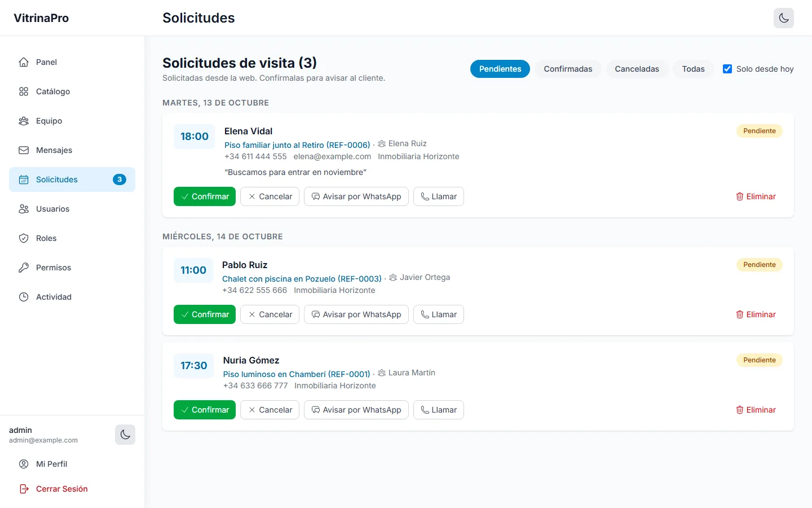Click the Mensajes envelope icon
Viewport: 812px width, 508px height.
[24, 150]
